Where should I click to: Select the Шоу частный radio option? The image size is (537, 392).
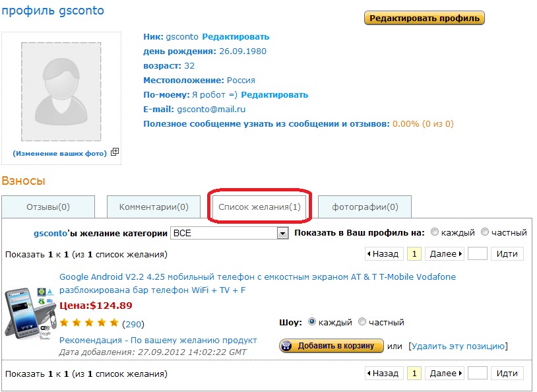pyautogui.click(x=362, y=322)
